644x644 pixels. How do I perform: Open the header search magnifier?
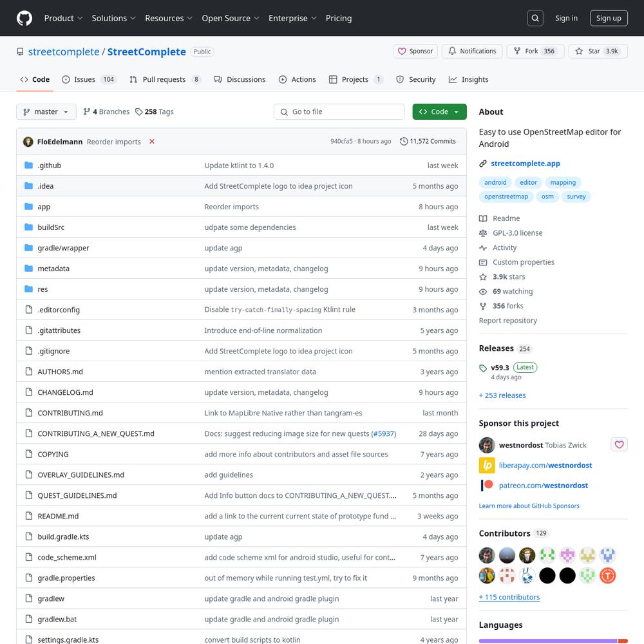(x=535, y=18)
